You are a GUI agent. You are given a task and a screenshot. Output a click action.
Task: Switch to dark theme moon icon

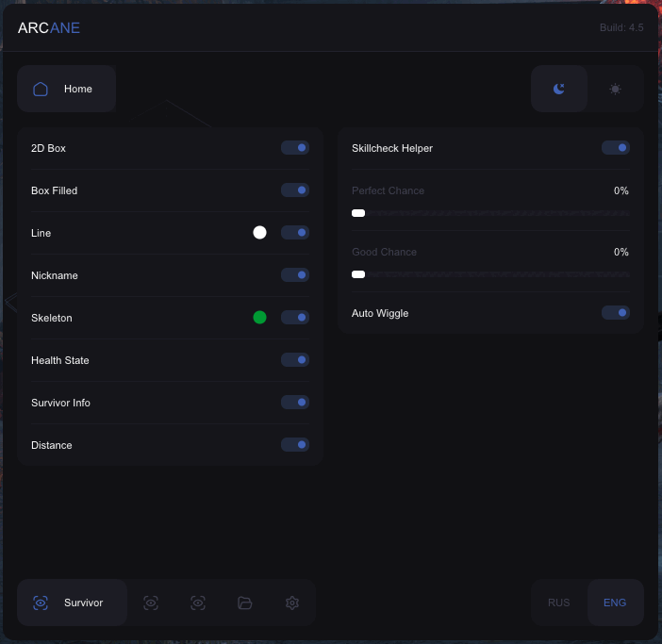(558, 89)
